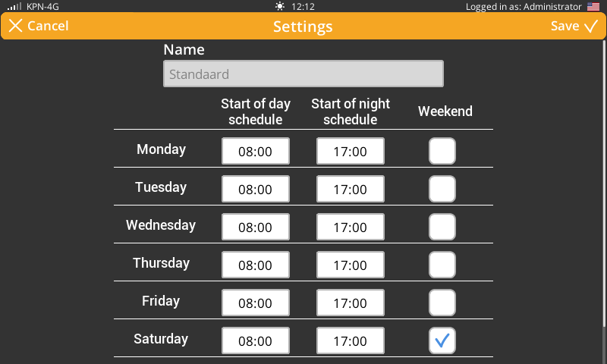Click the sun brightness icon

click(x=281, y=6)
